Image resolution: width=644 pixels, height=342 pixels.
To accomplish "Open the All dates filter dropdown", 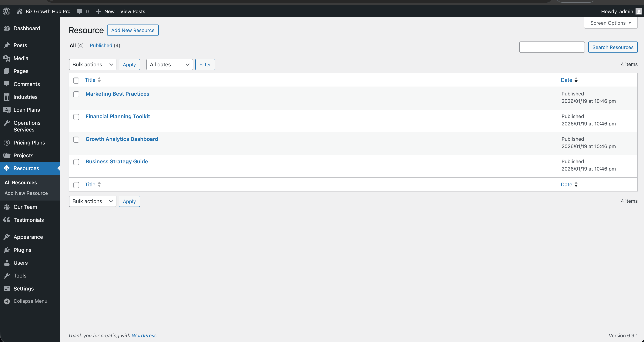I will (x=169, y=65).
